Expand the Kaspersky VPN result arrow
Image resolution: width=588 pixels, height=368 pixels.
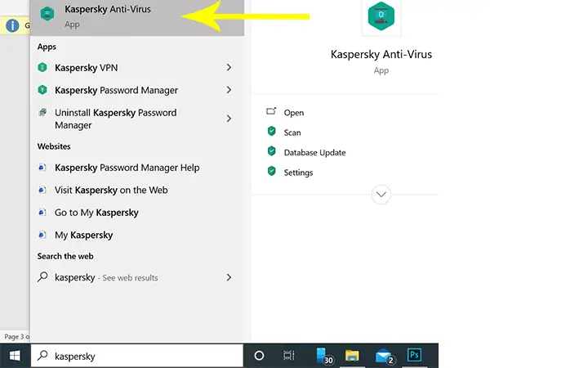point(229,68)
